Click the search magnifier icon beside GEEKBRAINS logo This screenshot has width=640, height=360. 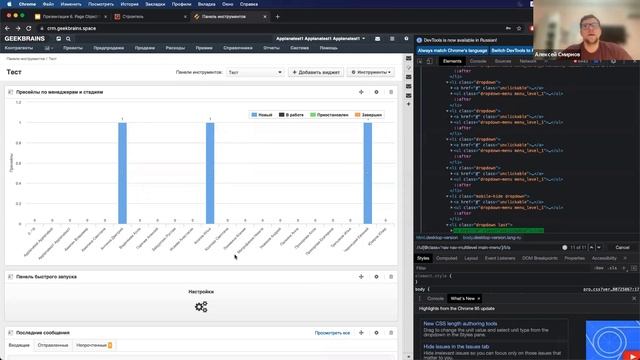[x=68, y=39]
